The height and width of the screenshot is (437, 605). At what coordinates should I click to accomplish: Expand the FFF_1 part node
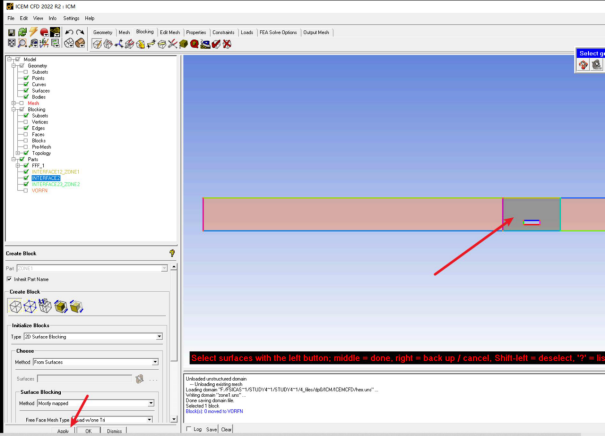18,165
